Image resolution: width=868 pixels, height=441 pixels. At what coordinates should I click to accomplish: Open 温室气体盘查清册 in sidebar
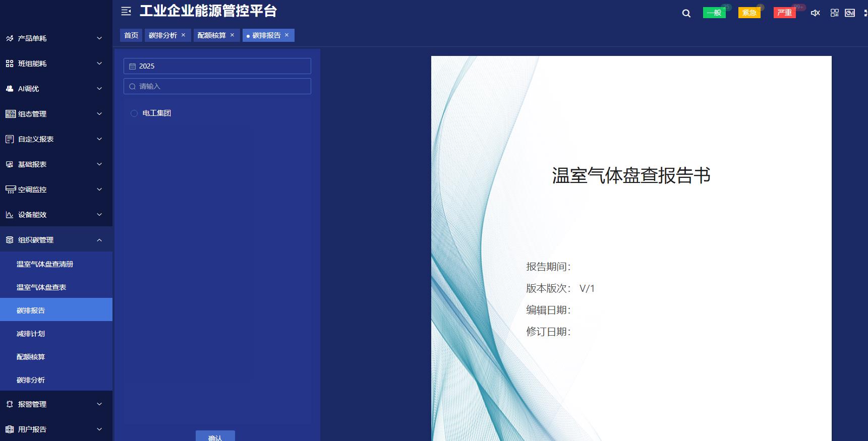[x=45, y=264]
